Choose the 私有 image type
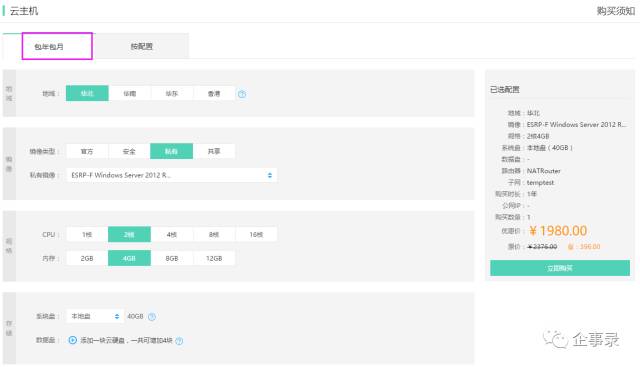Viewport: 640px width, 367px height. point(171,151)
